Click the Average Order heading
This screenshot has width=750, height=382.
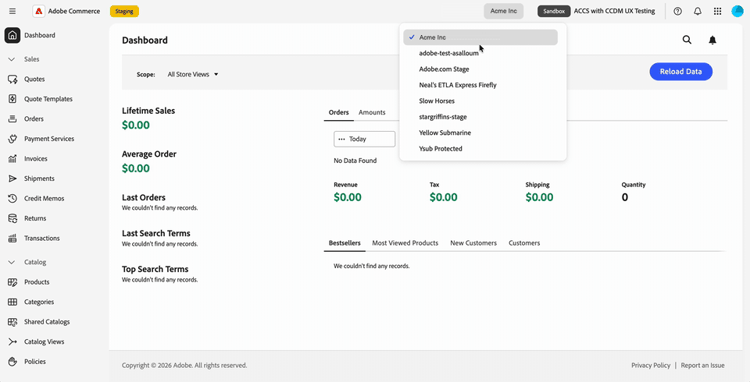coord(149,154)
